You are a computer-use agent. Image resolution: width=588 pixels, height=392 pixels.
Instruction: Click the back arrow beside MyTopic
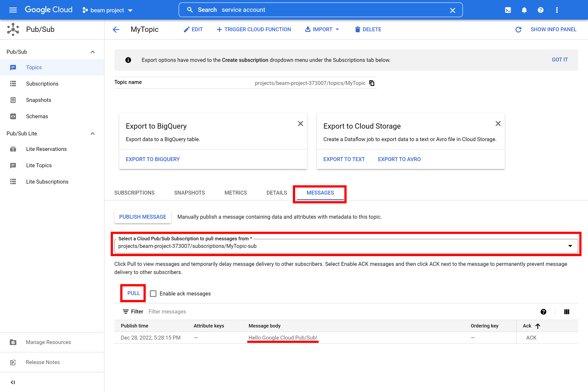(x=116, y=29)
